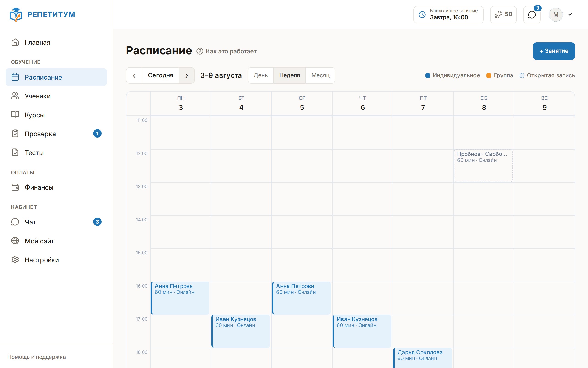The width and height of the screenshot is (588, 368).
Task: Click the СР 5 day header
Action: (302, 103)
